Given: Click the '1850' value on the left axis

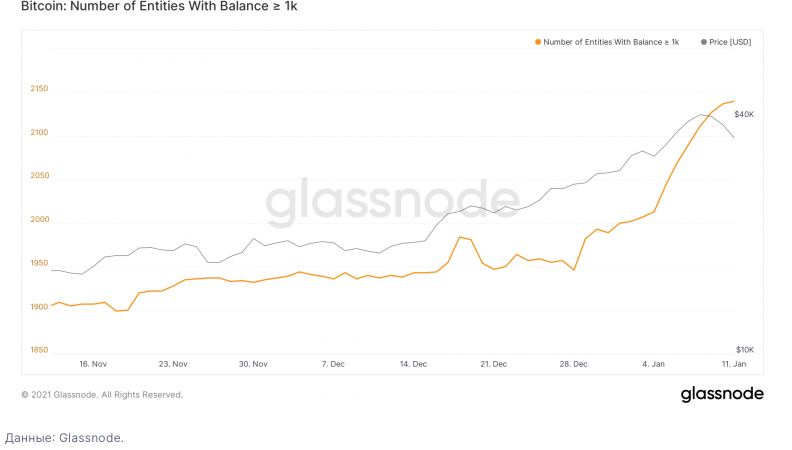Looking at the screenshot, I should point(40,350).
